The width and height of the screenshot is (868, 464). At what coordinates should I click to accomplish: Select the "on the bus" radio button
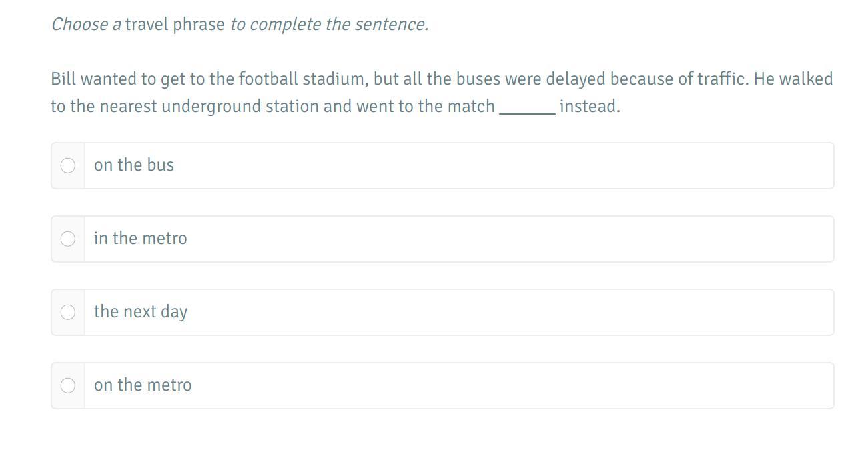point(68,165)
